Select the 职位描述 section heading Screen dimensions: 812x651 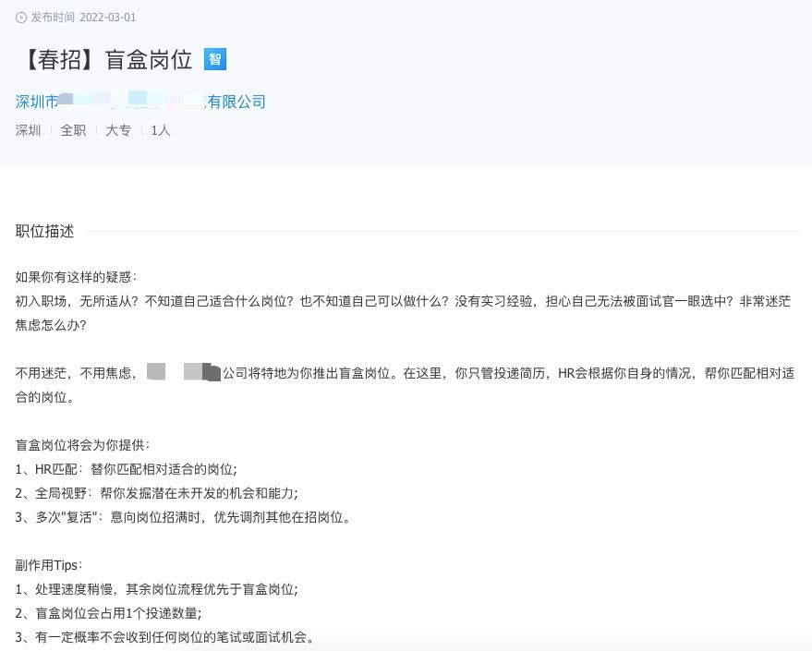pos(43,231)
